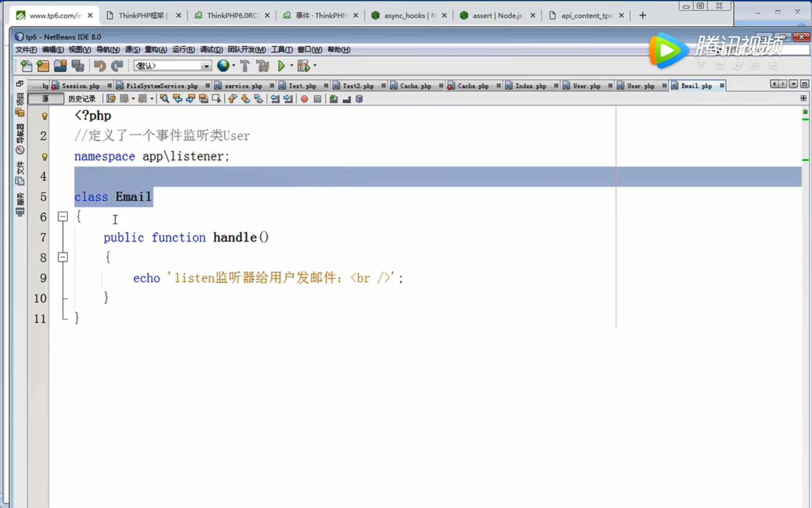The image size is (812, 508).
Task: Jump to the previous search occurrence
Action: (177, 99)
